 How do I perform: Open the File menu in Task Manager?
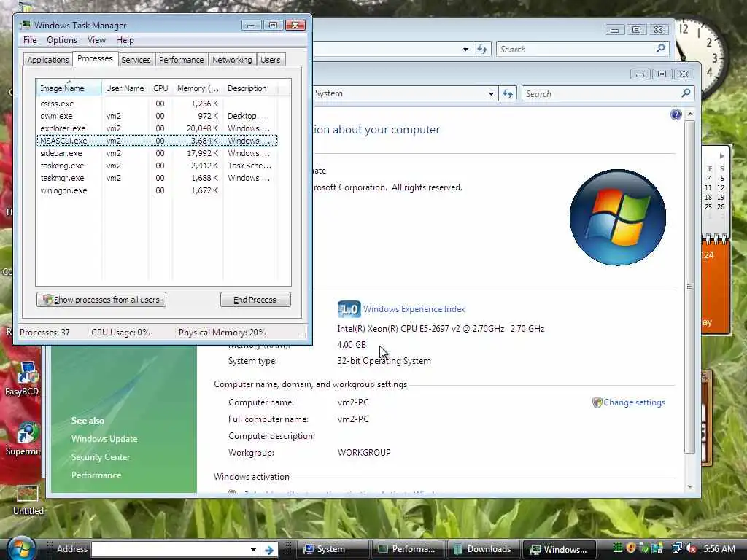[29, 41]
